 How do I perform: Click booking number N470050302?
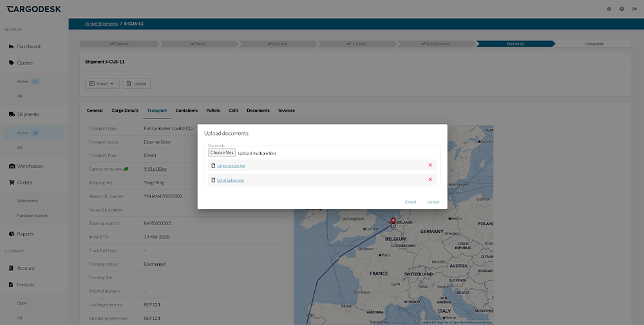[x=157, y=223]
